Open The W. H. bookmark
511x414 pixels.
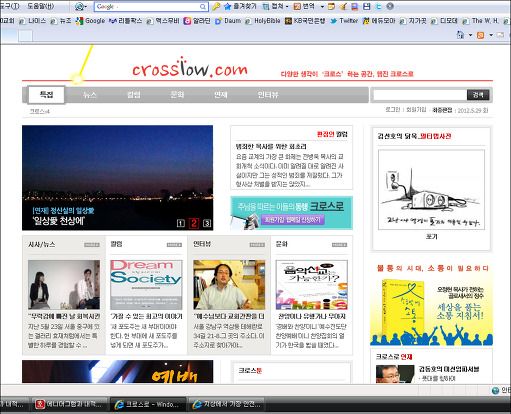coord(480,21)
